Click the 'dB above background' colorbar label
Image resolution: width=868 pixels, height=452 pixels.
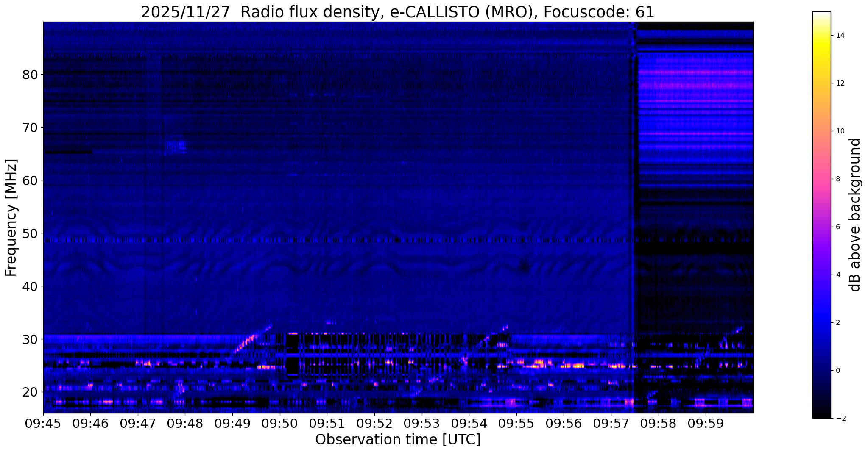point(855,215)
